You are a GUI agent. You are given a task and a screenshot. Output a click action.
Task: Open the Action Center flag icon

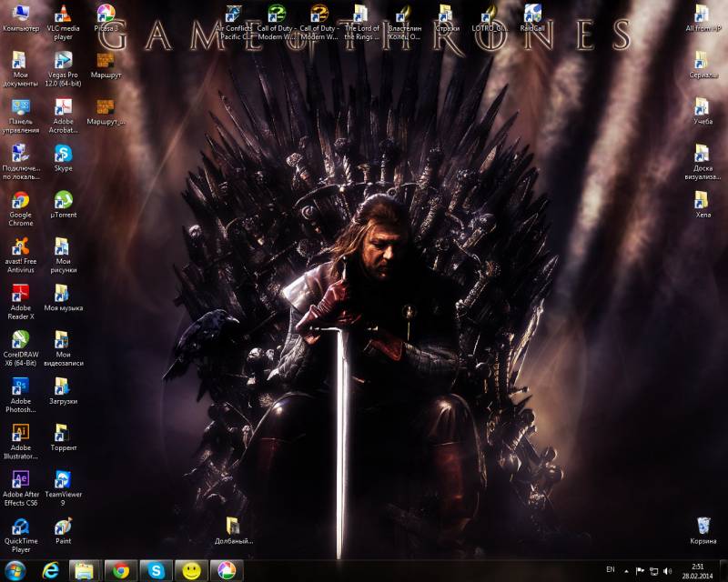click(640, 571)
